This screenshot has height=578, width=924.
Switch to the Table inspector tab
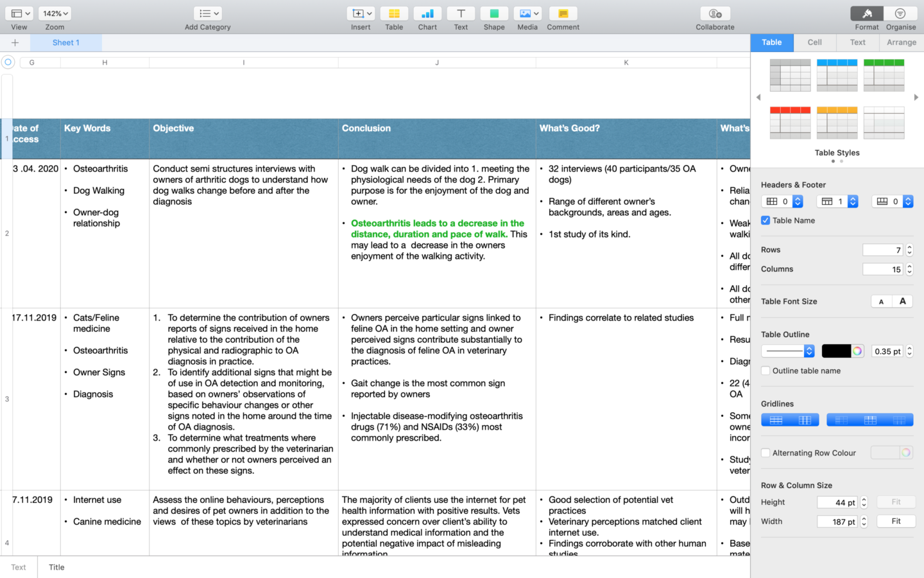tap(772, 42)
